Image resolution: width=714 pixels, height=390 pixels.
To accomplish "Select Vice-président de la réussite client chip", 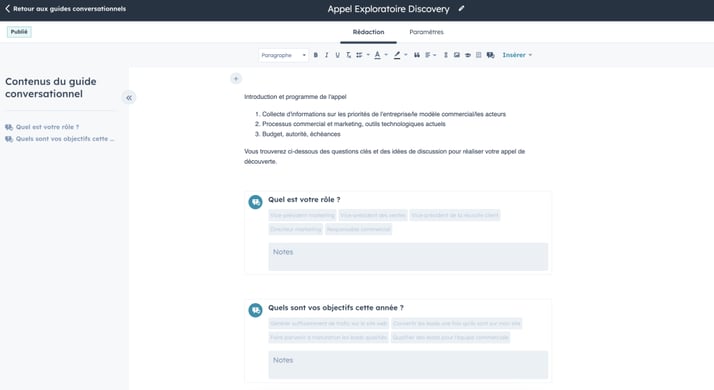I will pos(455,215).
